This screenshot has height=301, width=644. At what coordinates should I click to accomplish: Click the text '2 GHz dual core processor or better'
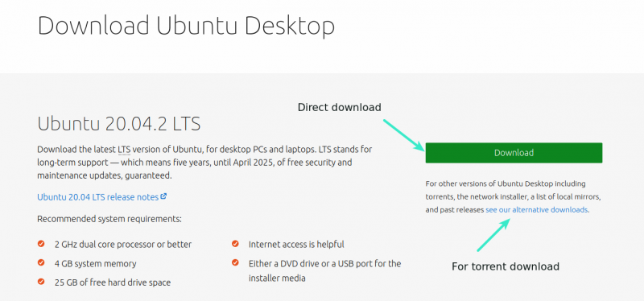123,245
